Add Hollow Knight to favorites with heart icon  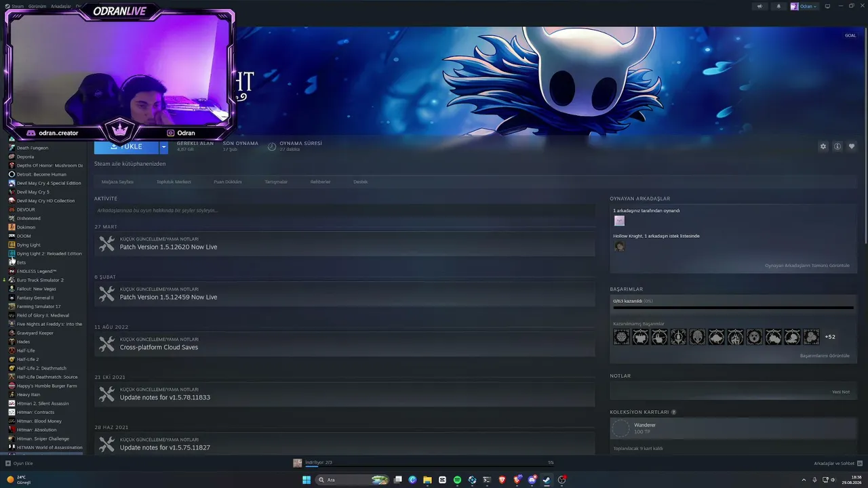[852, 146]
